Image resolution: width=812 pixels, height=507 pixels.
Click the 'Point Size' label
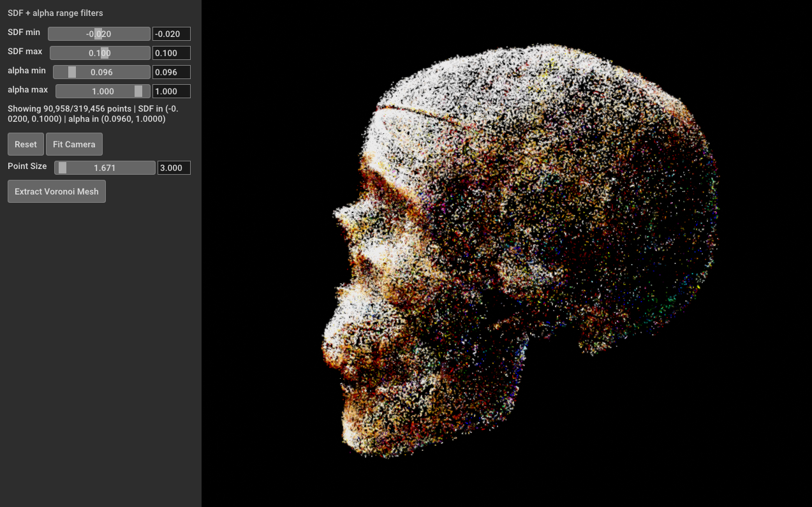click(27, 166)
